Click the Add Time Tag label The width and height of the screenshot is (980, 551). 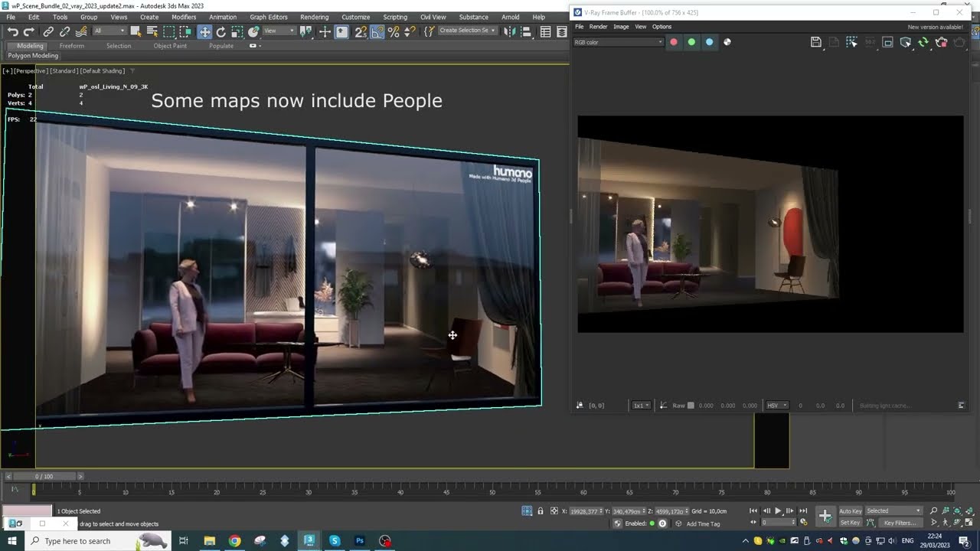pos(703,523)
